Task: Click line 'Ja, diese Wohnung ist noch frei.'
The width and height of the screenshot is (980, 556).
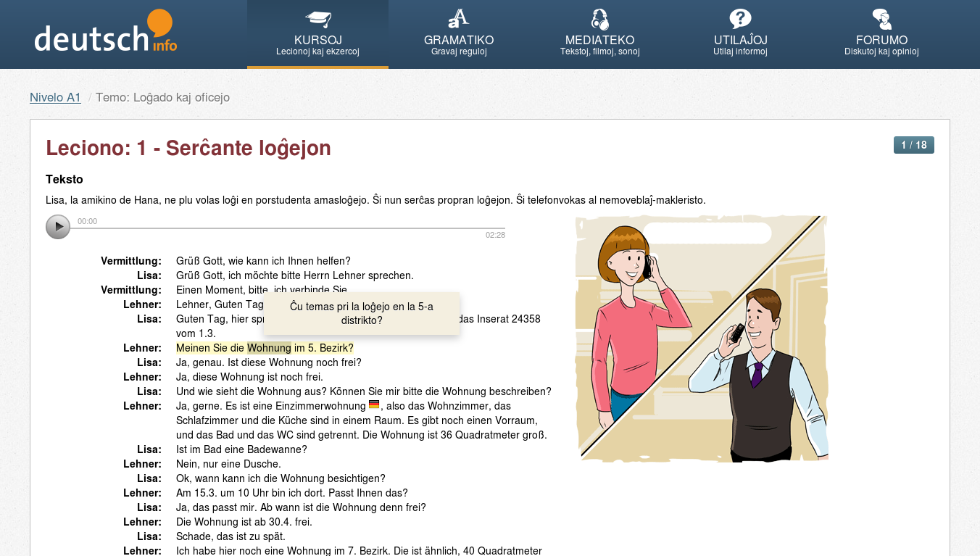Action: tap(249, 377)
